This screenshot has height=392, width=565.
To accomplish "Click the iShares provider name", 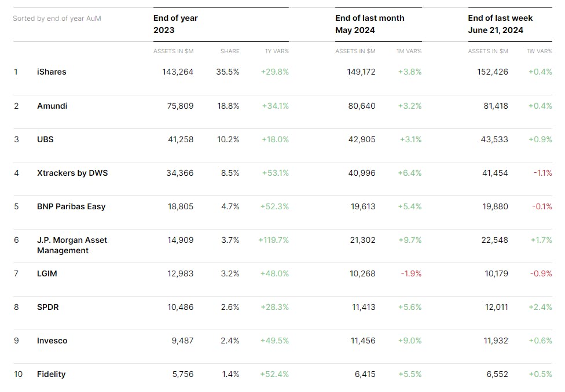I will click(52, 72).
